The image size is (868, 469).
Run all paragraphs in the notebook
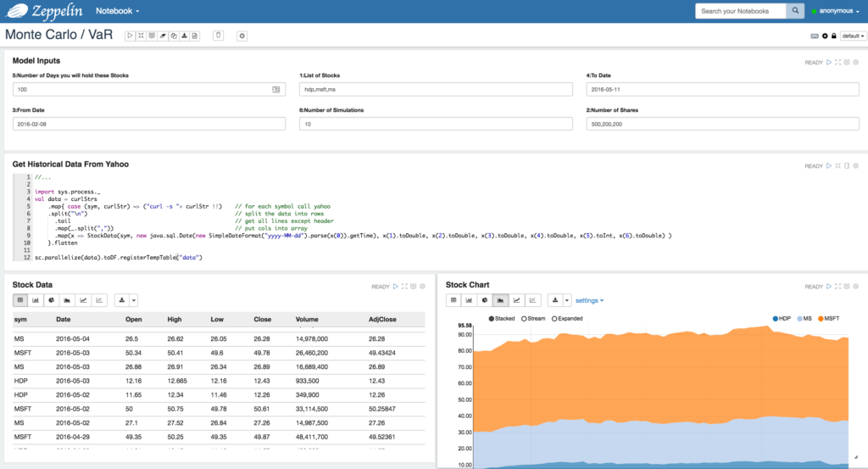pyautogui.click(x=130, y=36)
